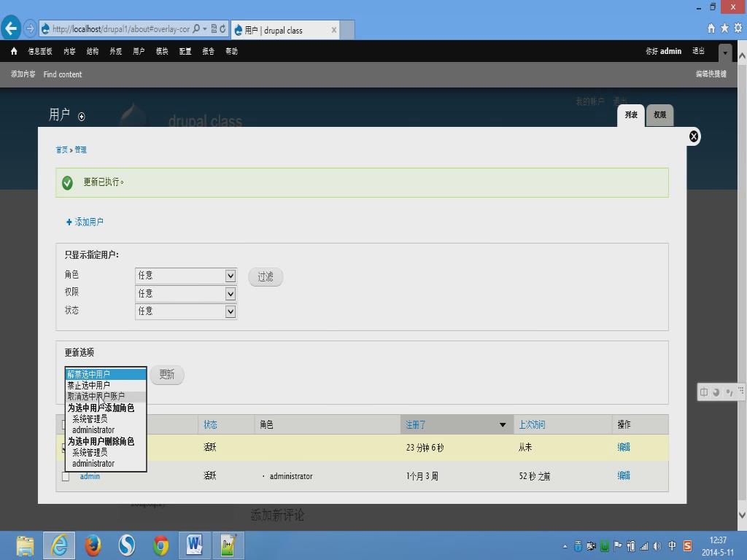
Task: Select 解禁选中用户 option in list
Action: 106,374
